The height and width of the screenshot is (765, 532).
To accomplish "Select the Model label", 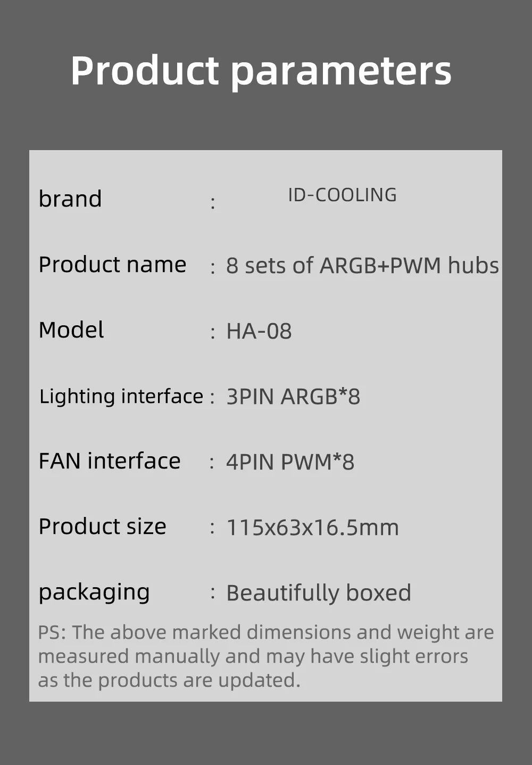I will tap(71, 330).
